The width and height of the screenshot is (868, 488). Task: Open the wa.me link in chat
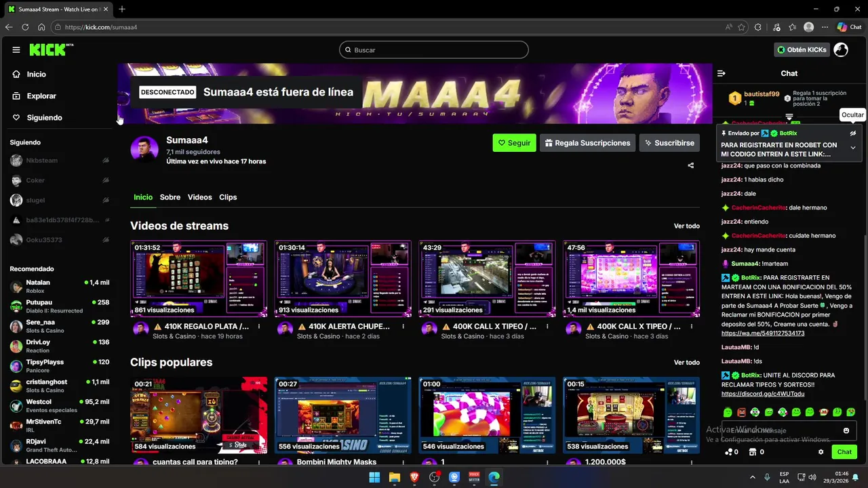pos(763,333)
